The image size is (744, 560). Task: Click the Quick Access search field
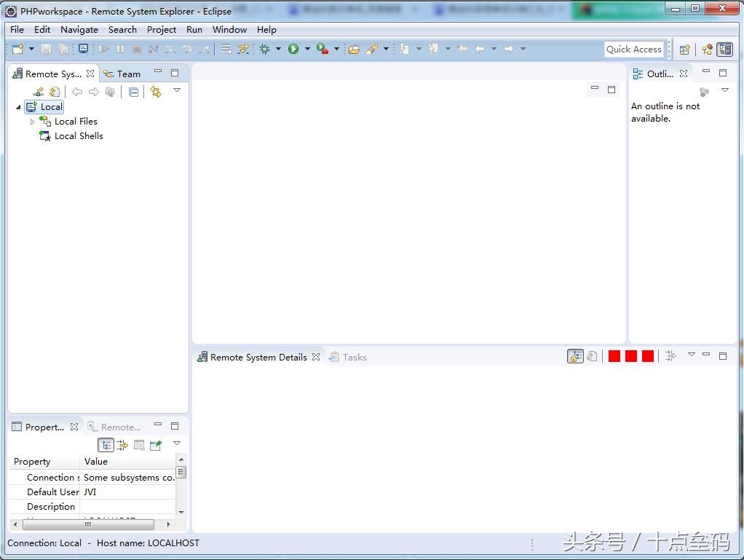point(633,49)
